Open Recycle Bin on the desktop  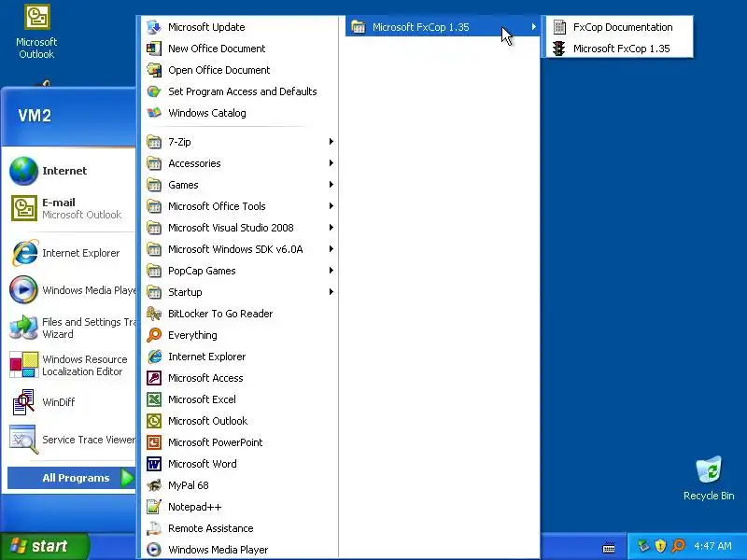point(709,478)
